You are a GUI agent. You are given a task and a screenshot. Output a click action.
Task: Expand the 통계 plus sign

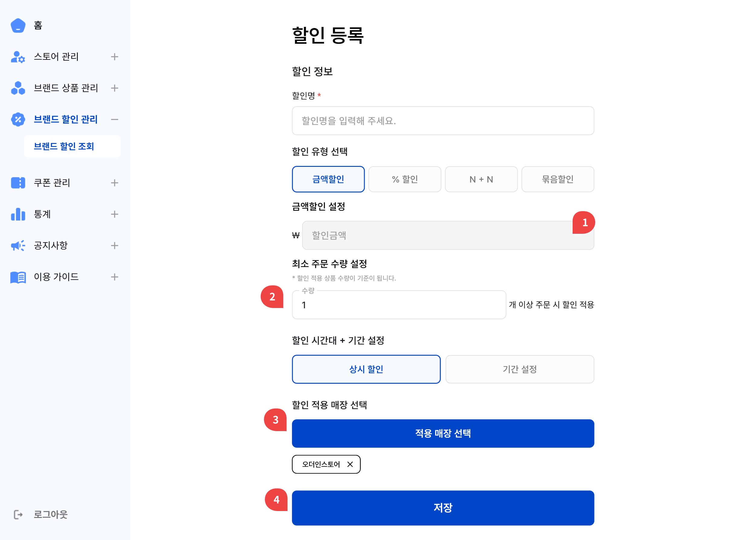[x=115, y=214]
